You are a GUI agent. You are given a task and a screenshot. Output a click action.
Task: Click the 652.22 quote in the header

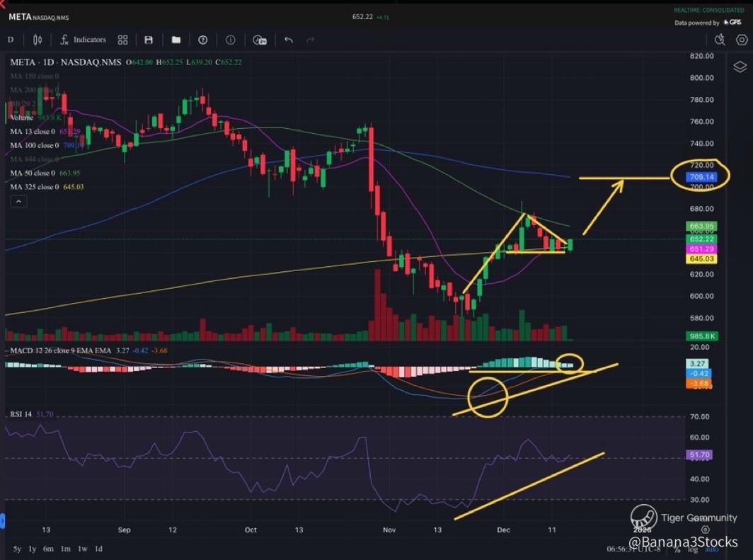pyautogui.click(x=362, y=17)
